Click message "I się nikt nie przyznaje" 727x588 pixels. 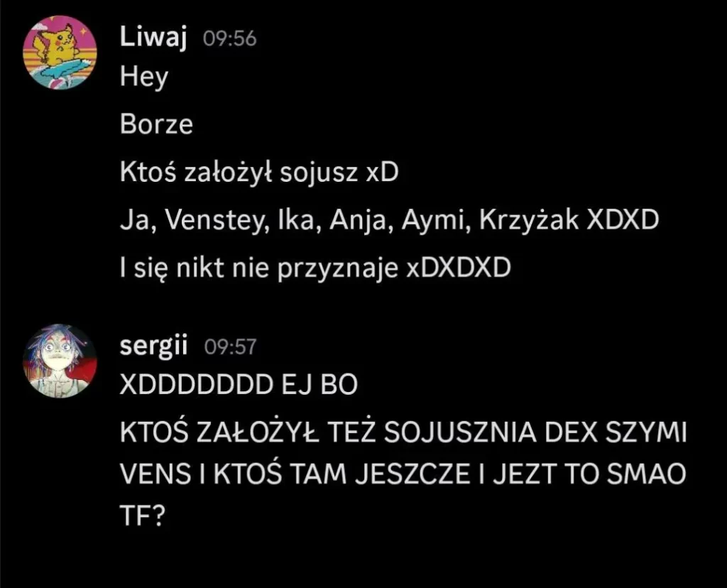click(315, 268)
